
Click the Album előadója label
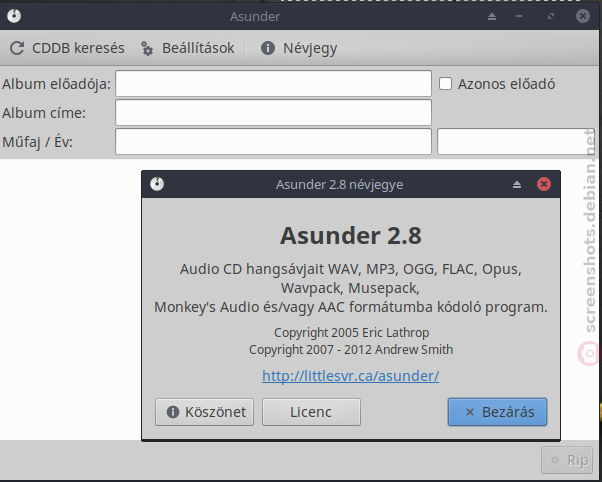[56, 84]
